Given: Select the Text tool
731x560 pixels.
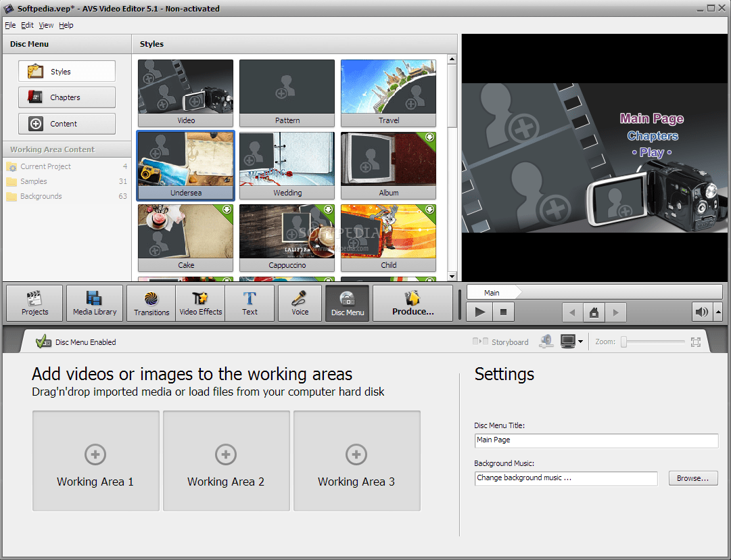Looking at the screenshot, I should [250, 304].
